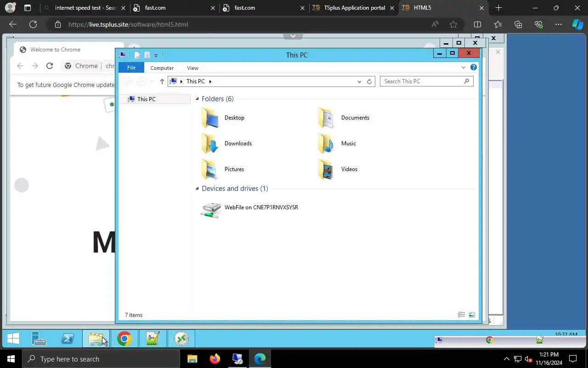Open Server Manager in remote taskbar
This screenshot has height=368, width=588.
(39, 339)
